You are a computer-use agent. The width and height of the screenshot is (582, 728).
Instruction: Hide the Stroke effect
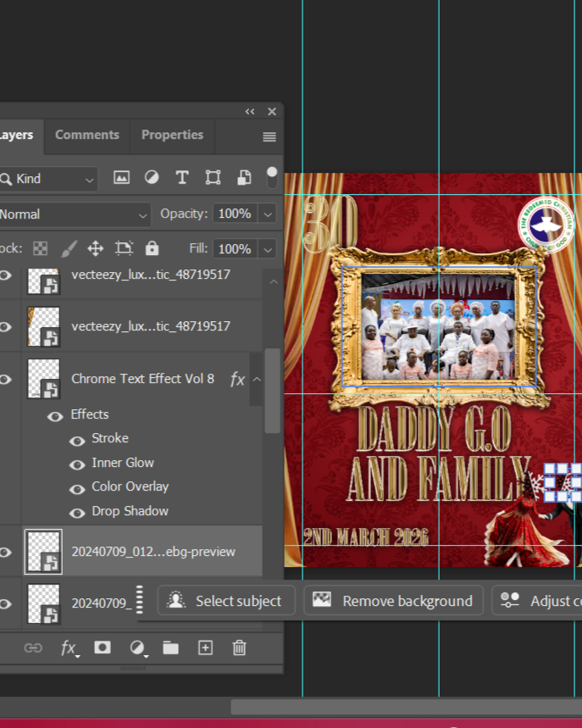click(77, 441)
